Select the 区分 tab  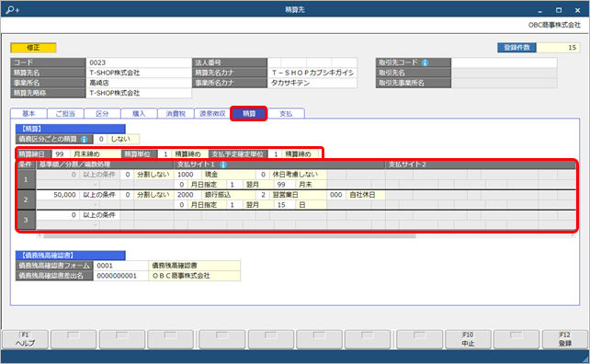pos(102,113)
